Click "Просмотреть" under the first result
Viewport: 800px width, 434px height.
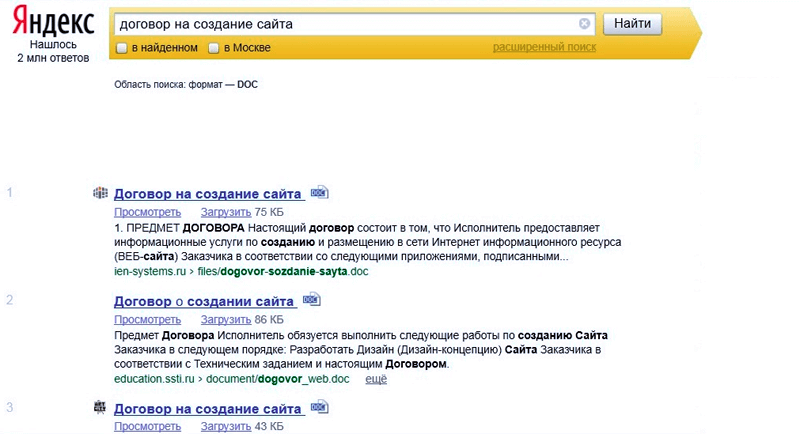click(x=147, y=212)
